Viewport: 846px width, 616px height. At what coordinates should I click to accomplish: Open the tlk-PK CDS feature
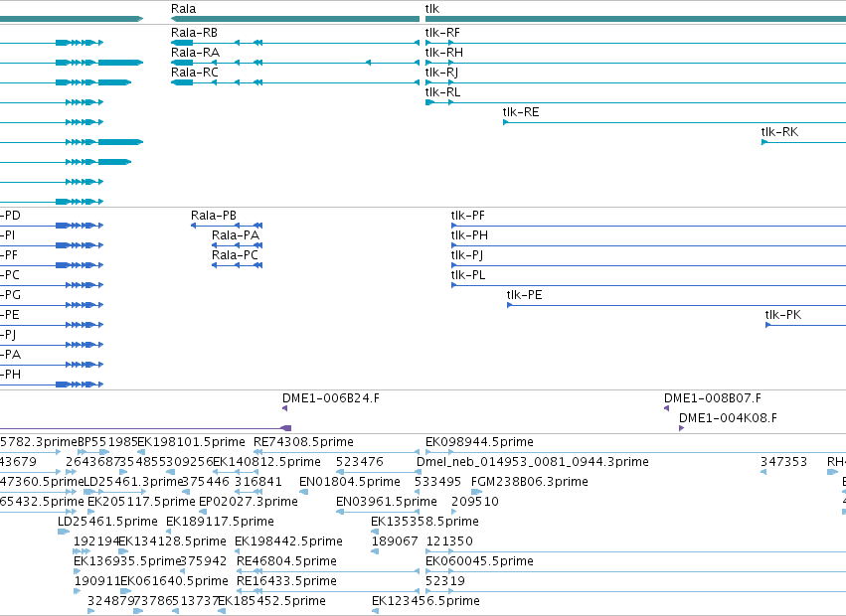pos(783,316)
